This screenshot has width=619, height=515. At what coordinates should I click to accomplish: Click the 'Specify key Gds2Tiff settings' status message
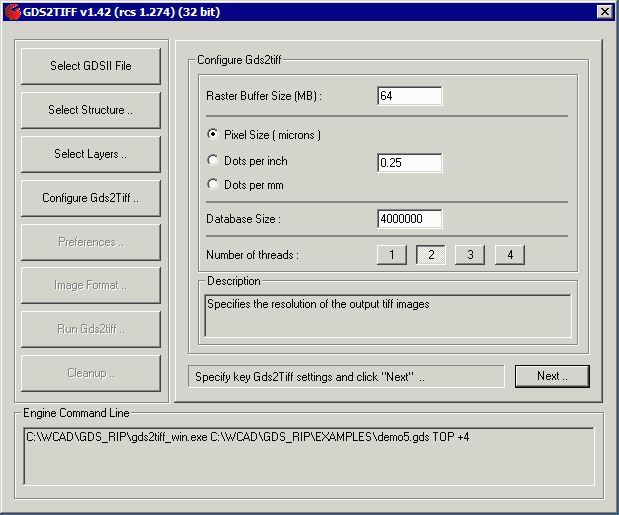click(x=310, y=377)
